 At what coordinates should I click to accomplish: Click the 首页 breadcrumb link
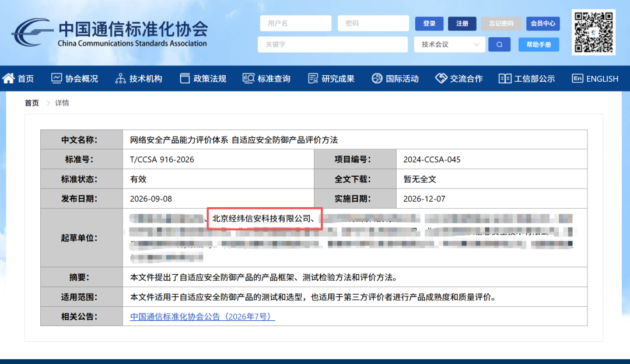pos(32,103)
